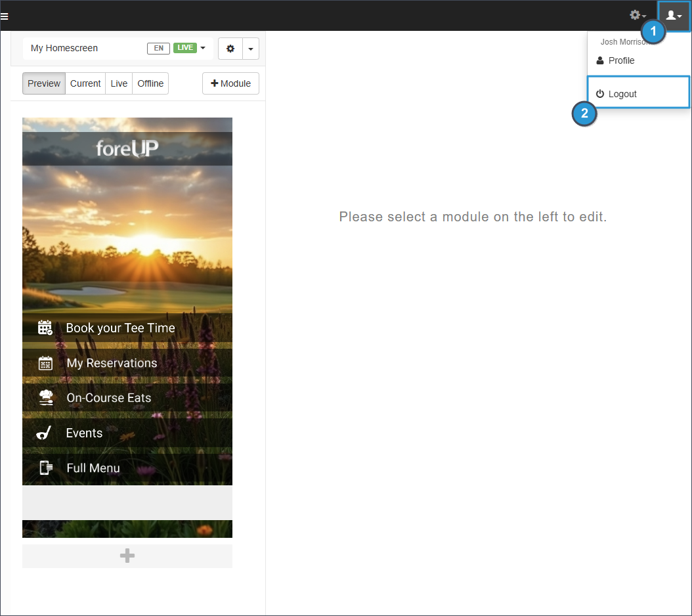Select the Live view button
Image resolution: width=692 pixels, height=616 pixels.
coord(119,83)
